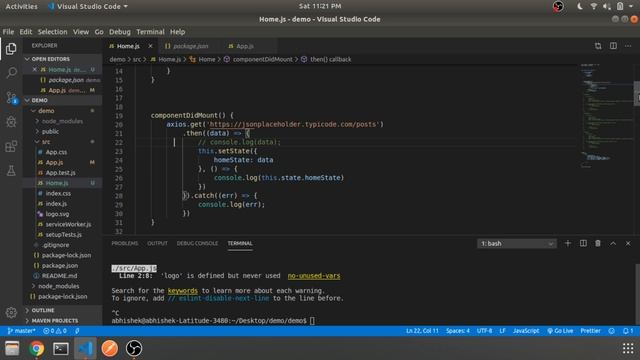Click the Open Changes icon in editor toolbar
Image resolution: width=640 pixels, height=360 pixels.
(x=598, y=46)
